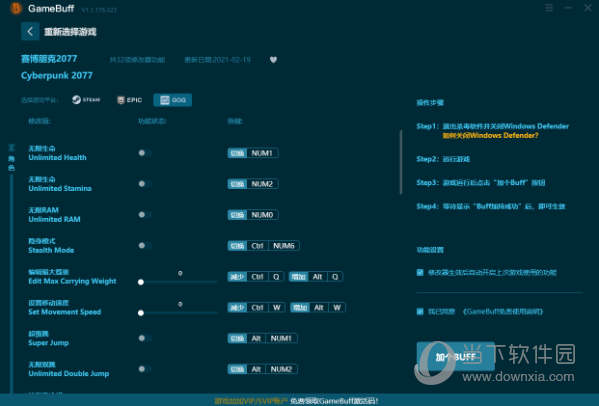Turn on Super Jump switch
The height and width of the screenshot is (406, 599).
point(145,338)
